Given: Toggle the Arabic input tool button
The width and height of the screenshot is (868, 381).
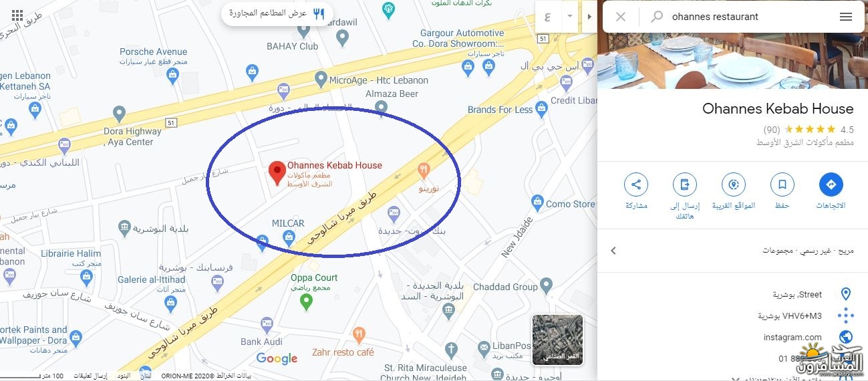Looking at the screenshot, I should click(x=548, y=16).
